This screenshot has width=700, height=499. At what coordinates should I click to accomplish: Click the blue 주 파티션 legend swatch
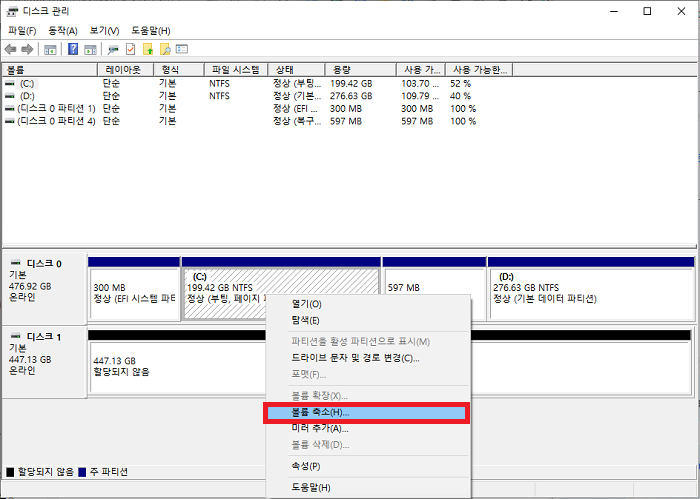click(82, 472)
